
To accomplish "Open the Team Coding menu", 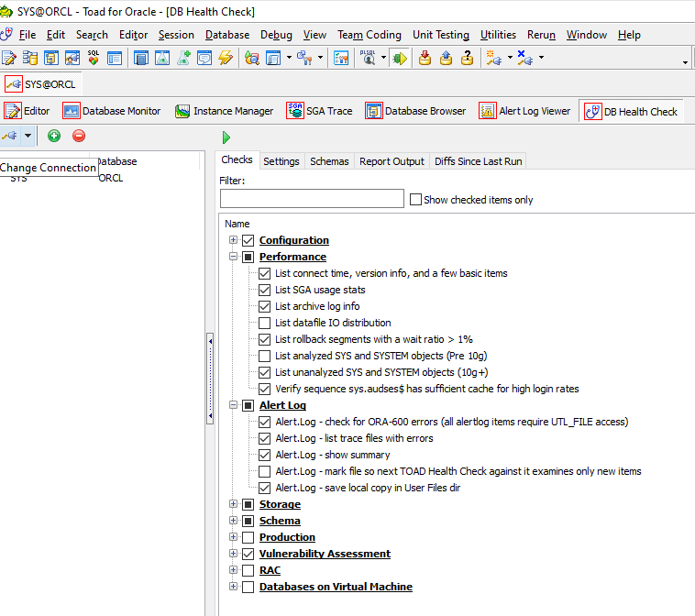I will pyautogui.click(x=370, y=35).
